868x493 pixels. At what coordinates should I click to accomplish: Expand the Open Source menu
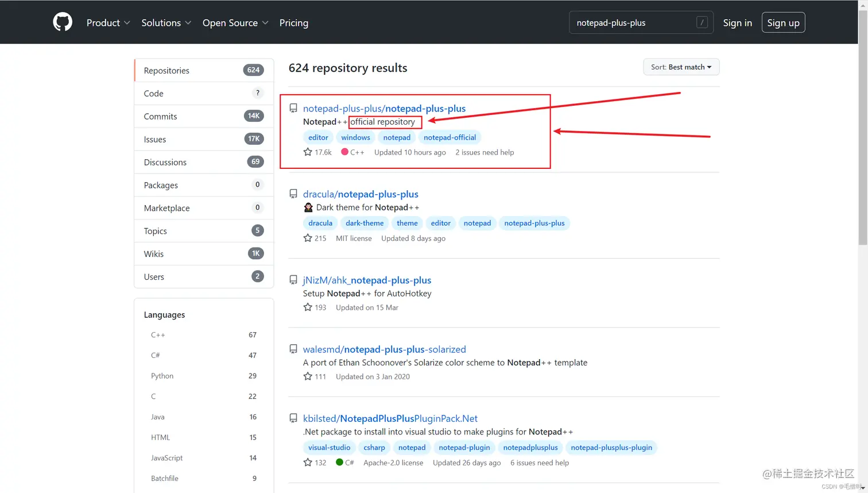[235, 22]
